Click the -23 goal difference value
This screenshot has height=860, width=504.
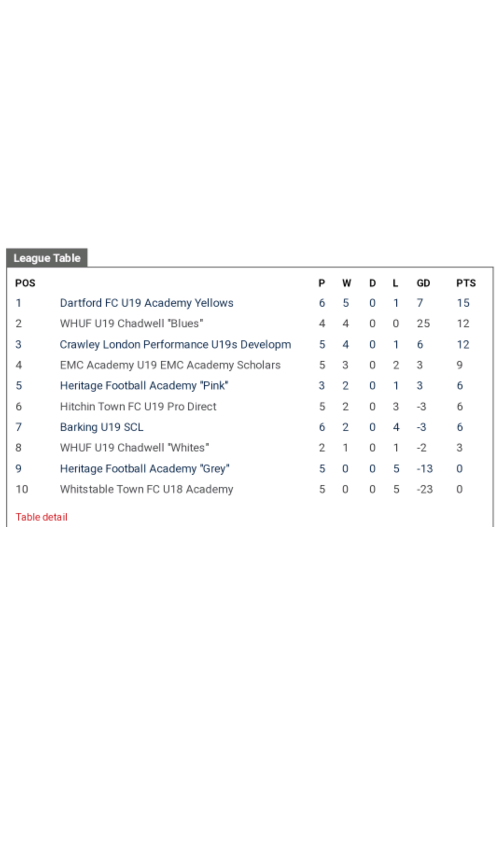click(x=425, y=489)
